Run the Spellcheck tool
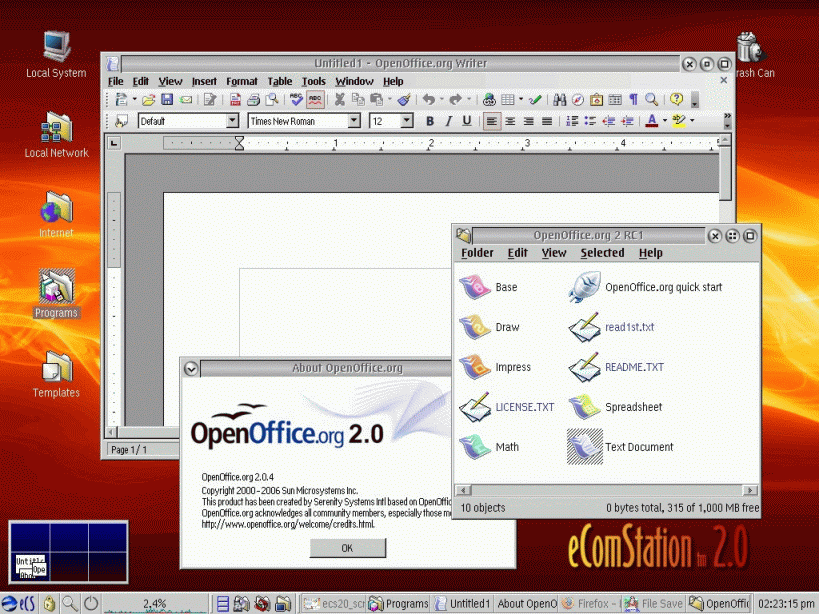Image resolution: width=819 pixels, height=614 pixels. coord(296,99)
